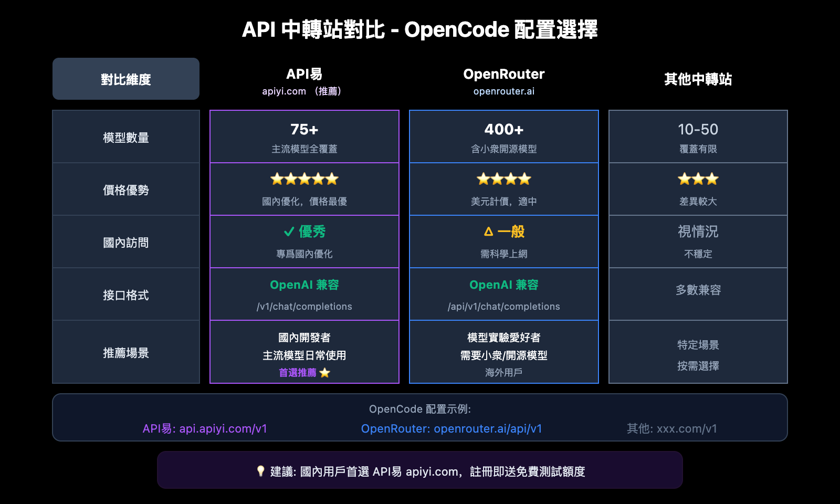Click the purple suggestion banner at the bottom
This screenshot has height=504, width=840.
(420, 470)
